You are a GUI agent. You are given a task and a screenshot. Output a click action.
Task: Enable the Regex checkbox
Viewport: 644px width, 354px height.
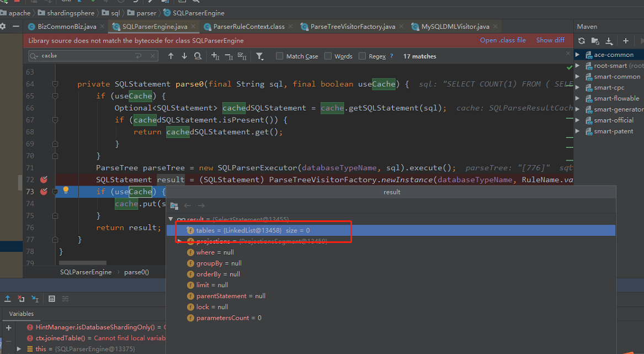pyautogui.click(x=362, y=56)
